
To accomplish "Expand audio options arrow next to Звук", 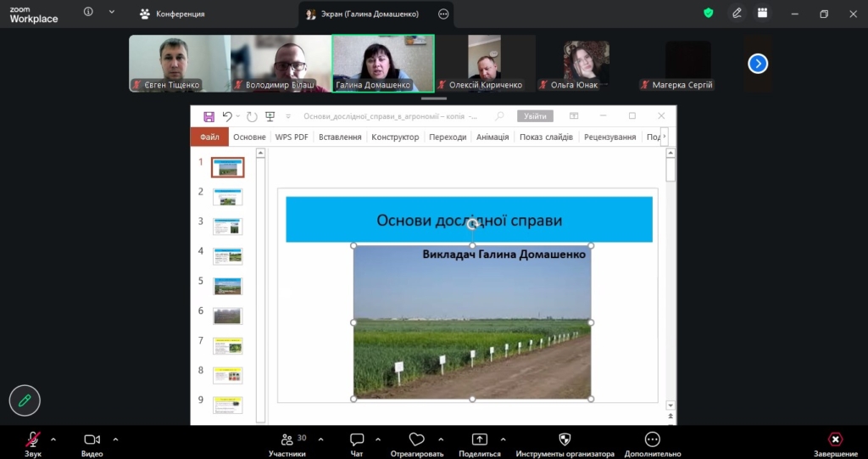I will click(53, 439).
